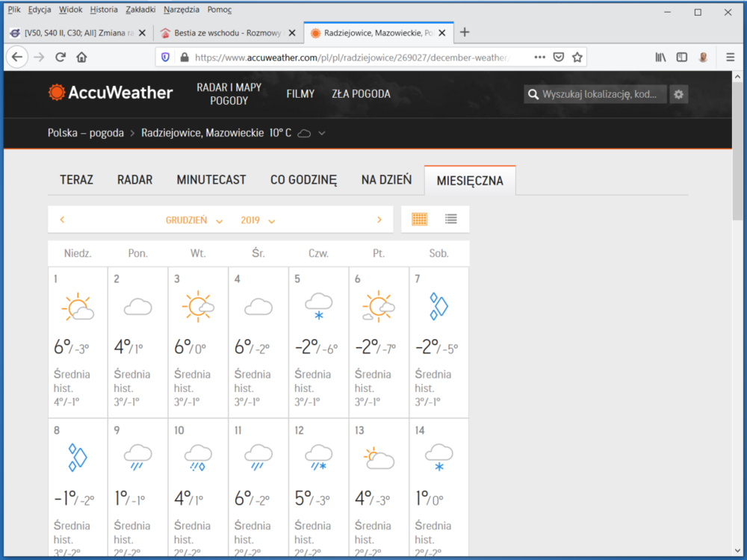Click the AccuWeather logo

(111, 93)
